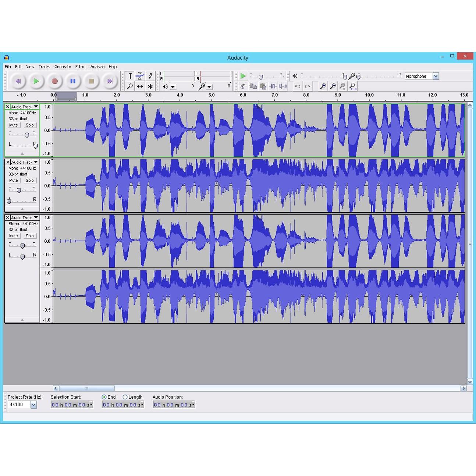Open the Microphone input dropdown

(436, 76)
